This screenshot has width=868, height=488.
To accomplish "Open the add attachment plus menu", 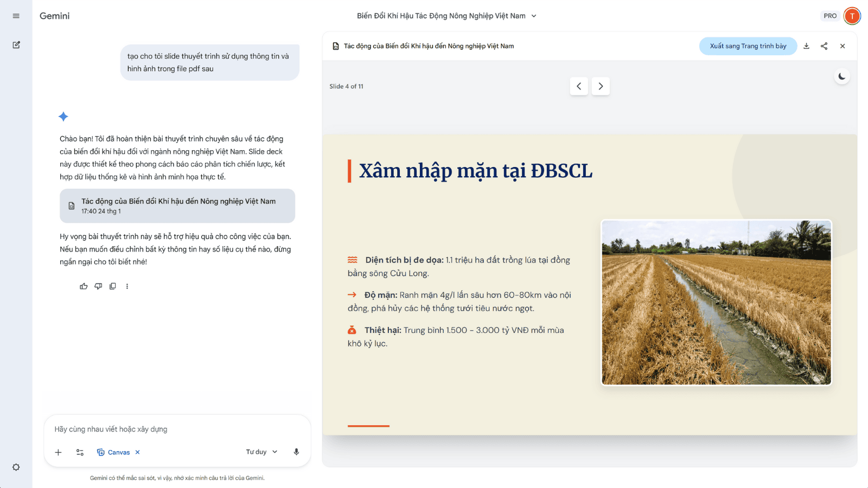I will (x=59, y=452).
